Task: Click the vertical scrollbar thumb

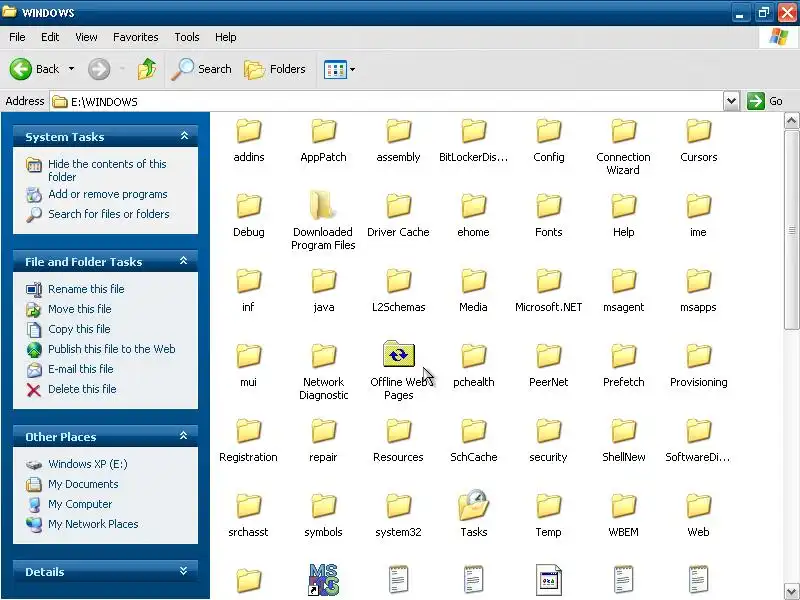Action: pyautogui.click(x=791, y=230)
